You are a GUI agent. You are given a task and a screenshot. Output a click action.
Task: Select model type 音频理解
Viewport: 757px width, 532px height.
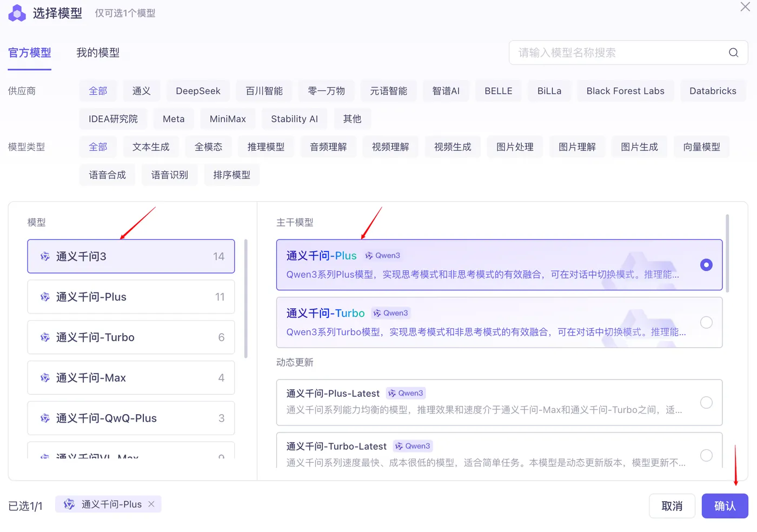click(x=328, y=147)
